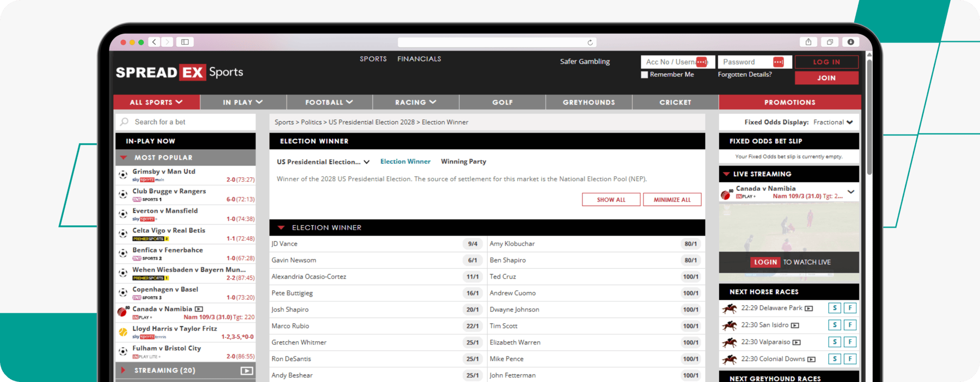Viewport: 980px width, 382px height.
Task: Select S bet type for Valparaiso
Action: pyautogui.click(x=835, y=342)
